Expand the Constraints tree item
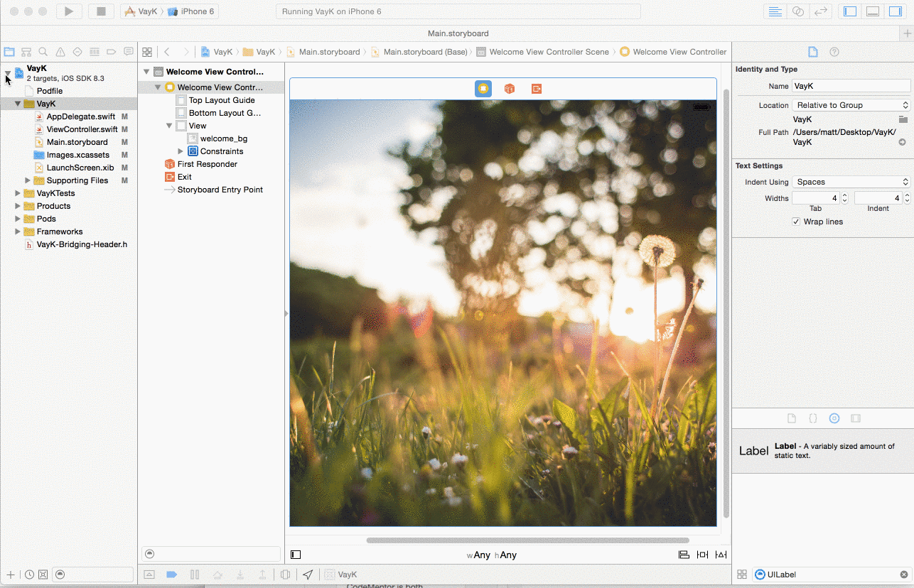Viewport: 914px width, 588px height. tap(181, 151)
